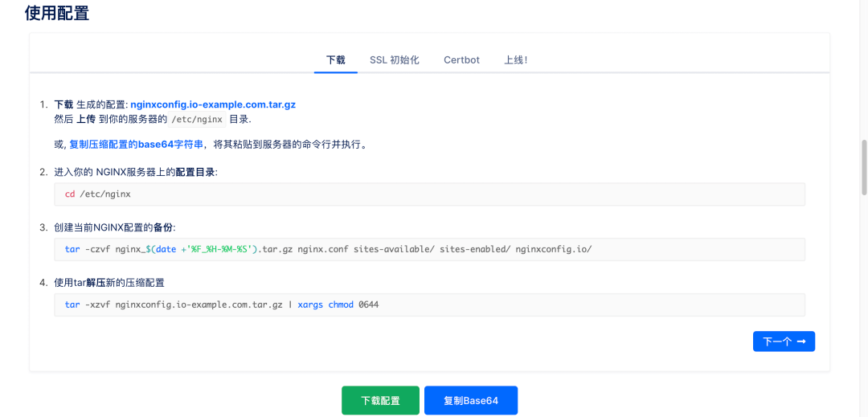Click the green 下载配置 button
The width and height of the screenshot is (868, 417).
point(380,400)
